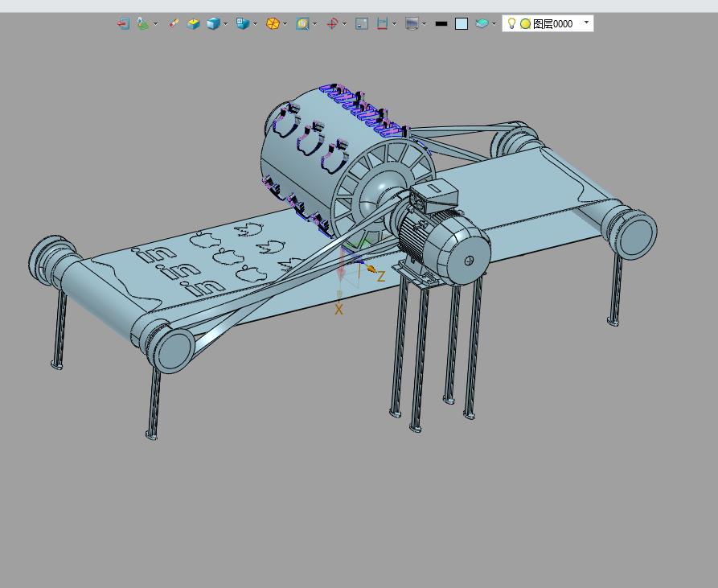
Task: Click the measure distance icon
Action: tap(383, 24)
